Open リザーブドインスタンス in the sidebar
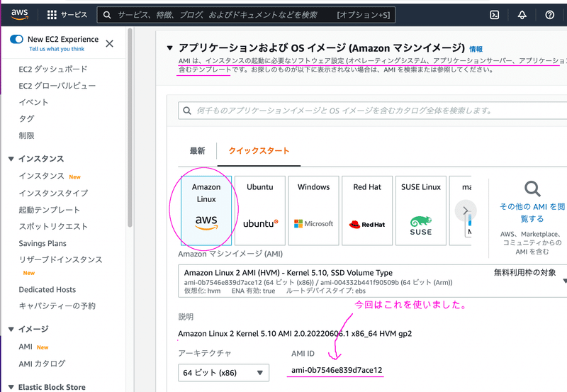567x392 pixels. pos(60,259)
